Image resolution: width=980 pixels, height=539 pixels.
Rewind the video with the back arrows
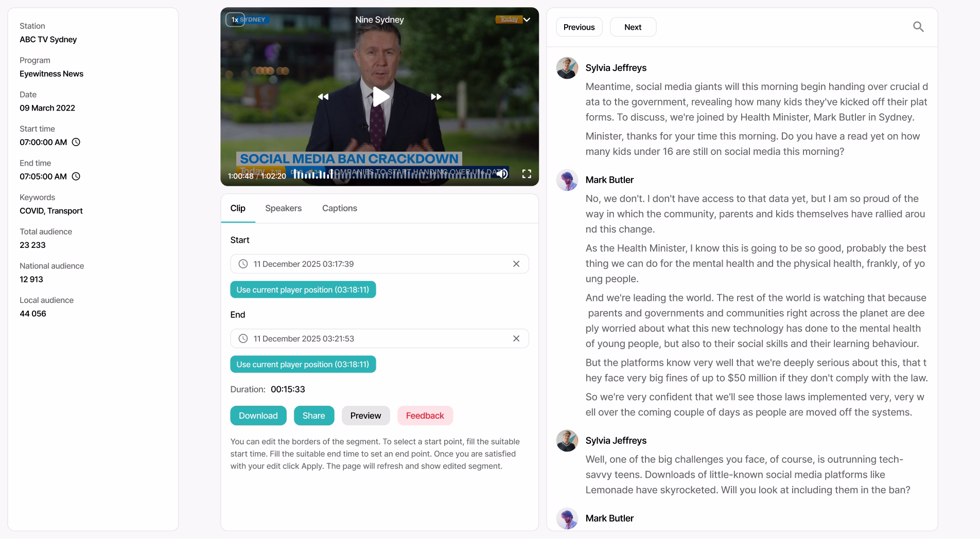tap(323, 97)
